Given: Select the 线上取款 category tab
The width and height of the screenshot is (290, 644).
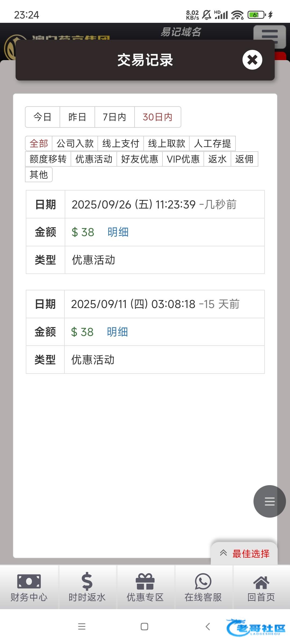Looking at the screenshot, I should click(x=166, y=144).
